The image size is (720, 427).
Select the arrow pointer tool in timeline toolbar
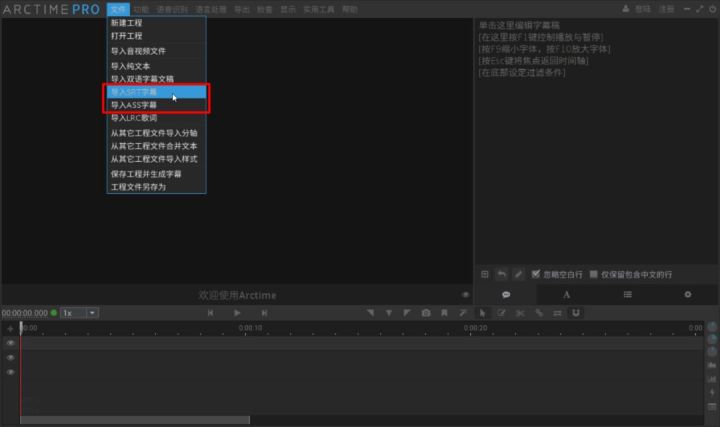pos(482,313)
